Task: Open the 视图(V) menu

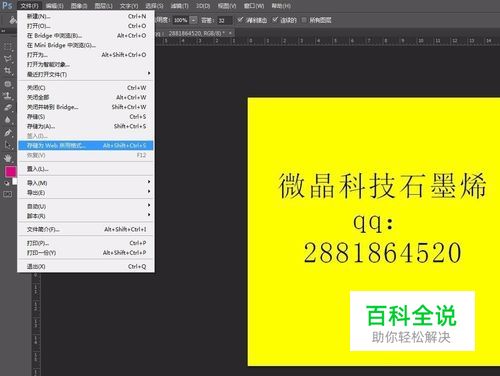Action: coord(227,6)
